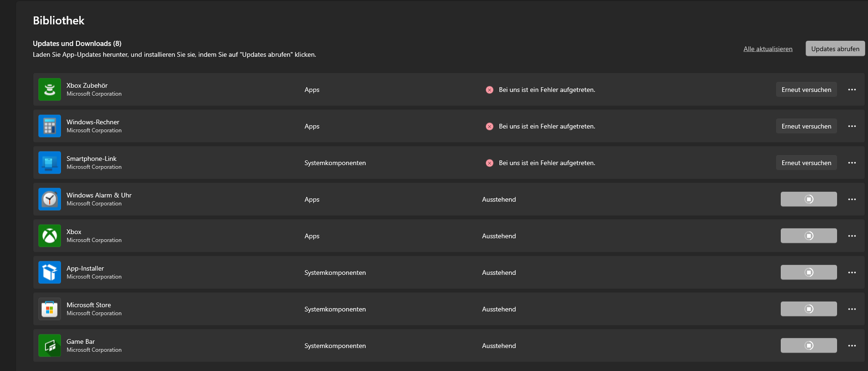This screenshot has height=371, width=868.
Task: Click the error icon in Smartphone-Link row
Action: click(x=490, y=163)
